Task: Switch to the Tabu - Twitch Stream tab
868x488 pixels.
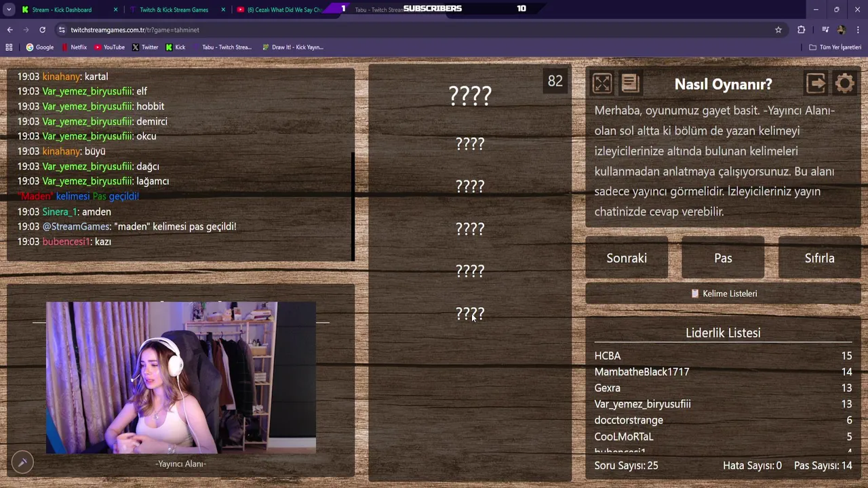Action: pyautogui.click(x=378, y=9)
